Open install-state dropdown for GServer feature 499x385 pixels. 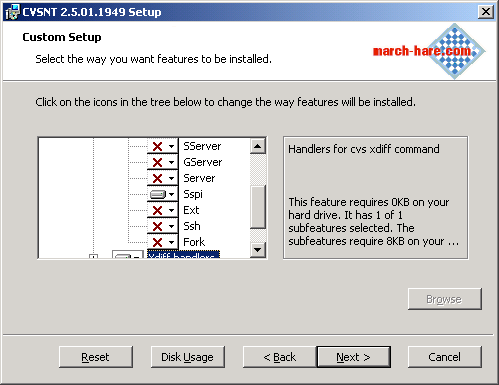(x=163, y=162)
